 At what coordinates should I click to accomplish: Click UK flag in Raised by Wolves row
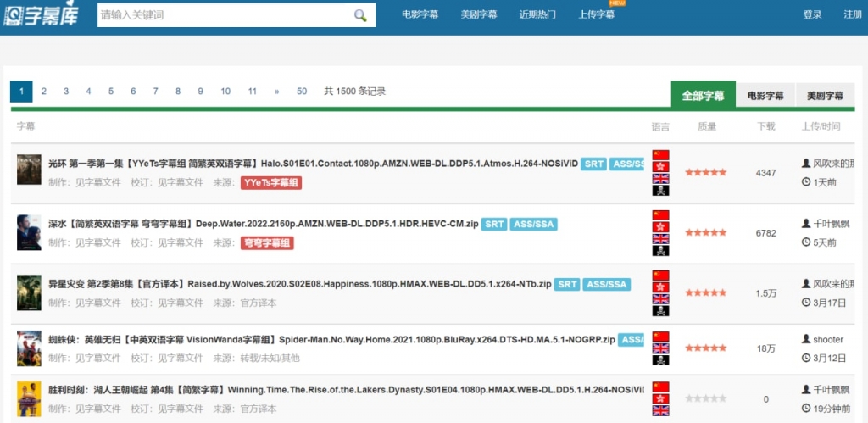(x=660, y=299)
